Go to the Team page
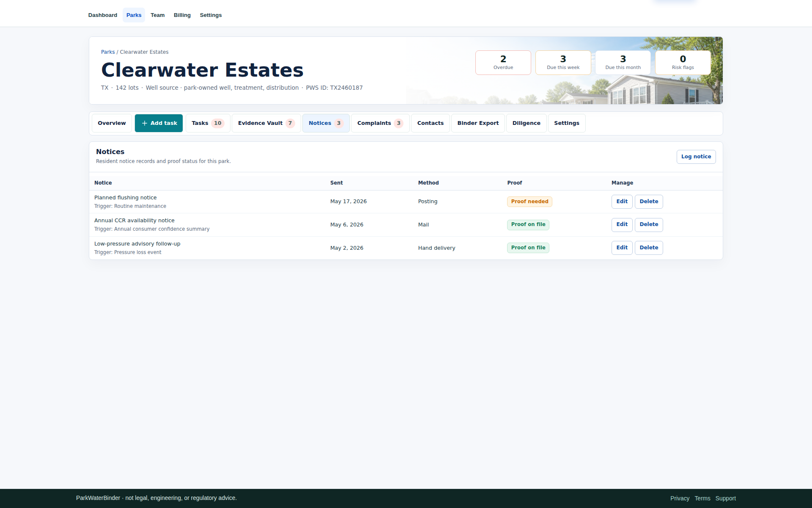Screen dimensions: 812x508 click(157, 15)
